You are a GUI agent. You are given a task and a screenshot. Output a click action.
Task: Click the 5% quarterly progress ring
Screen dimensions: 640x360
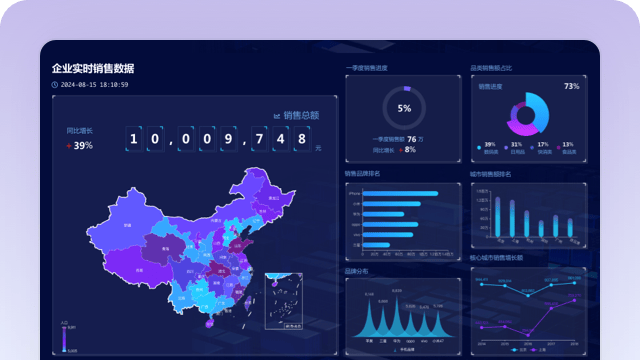coord(404,108)
